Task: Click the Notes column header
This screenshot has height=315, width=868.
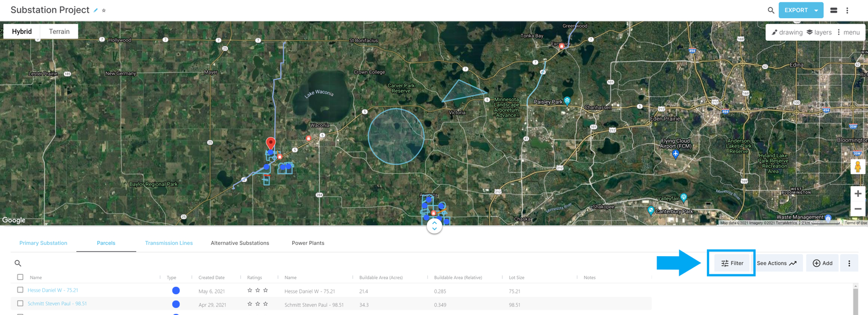Action: point(589,278)
